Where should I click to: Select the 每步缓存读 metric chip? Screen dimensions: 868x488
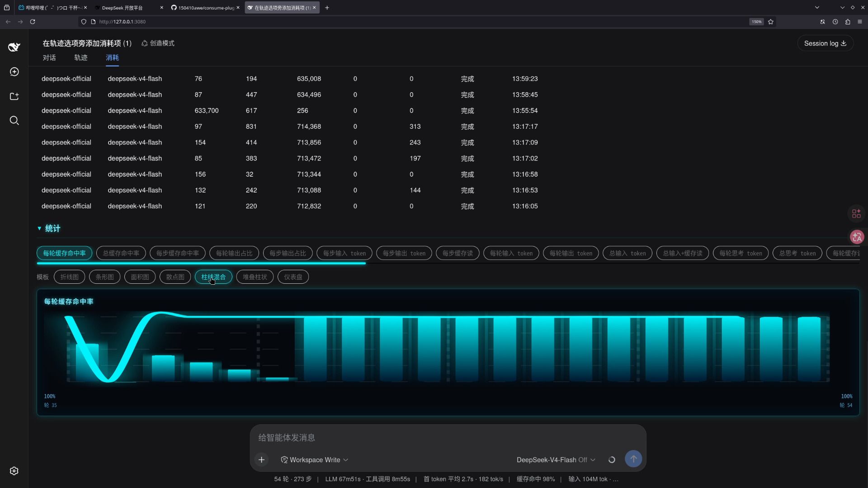click(x=458, y=253)
